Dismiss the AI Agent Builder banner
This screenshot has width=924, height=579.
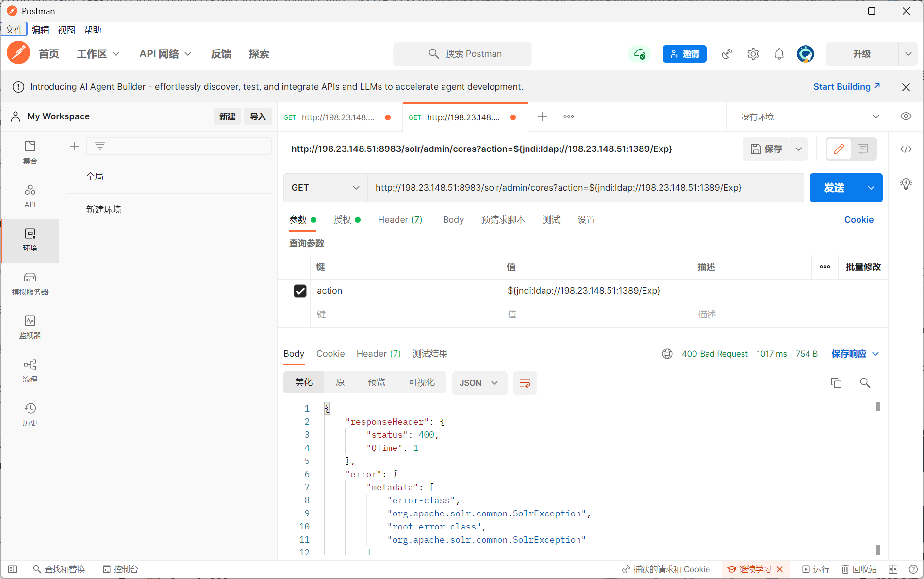coord(906,87)
